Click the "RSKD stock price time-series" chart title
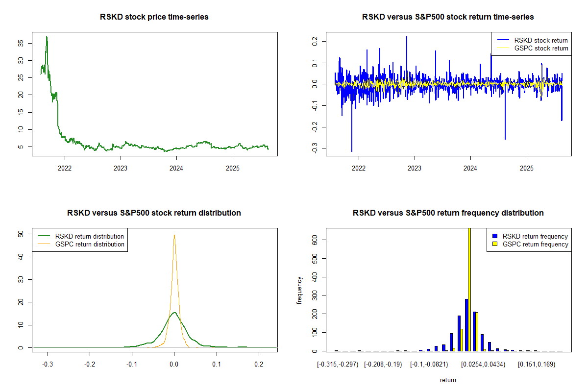The height and width of the screenshot is (392, 588). [154, 17]
